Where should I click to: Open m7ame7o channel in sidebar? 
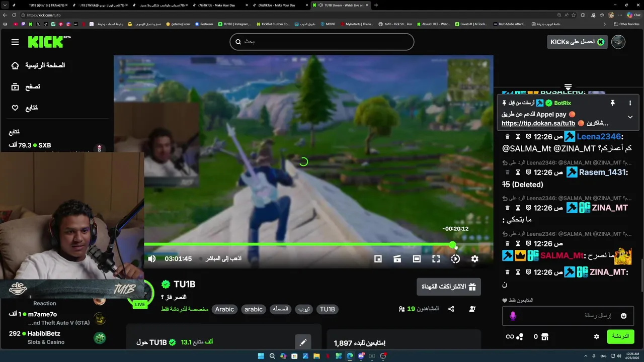55,318
